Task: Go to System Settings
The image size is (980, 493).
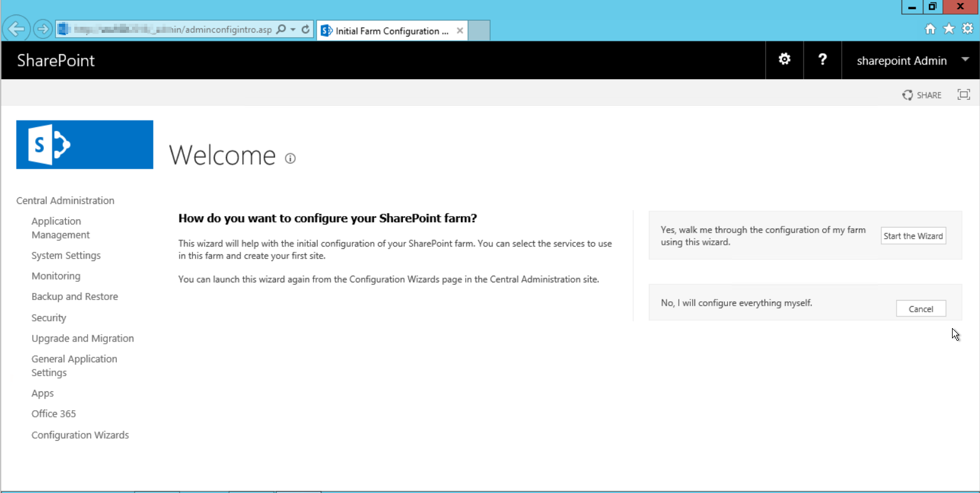Action: [x=66, y=255]
